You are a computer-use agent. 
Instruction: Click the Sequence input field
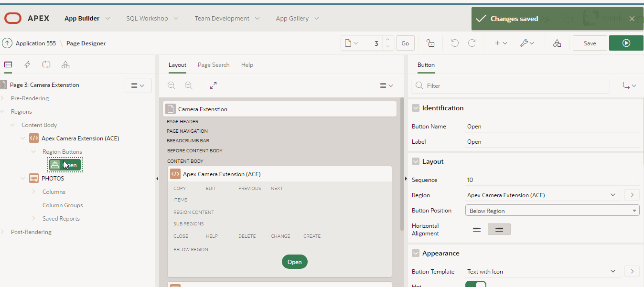click(552, 180)
